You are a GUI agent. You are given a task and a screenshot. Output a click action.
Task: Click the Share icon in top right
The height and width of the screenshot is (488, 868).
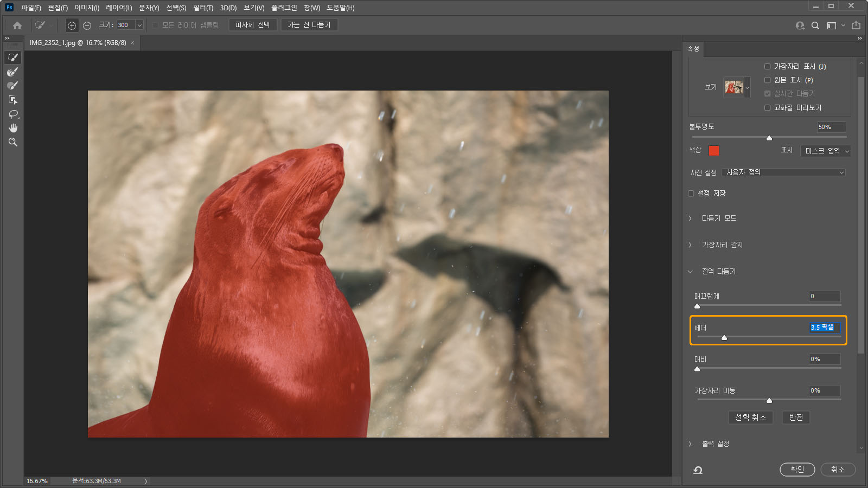pos(856,25)
